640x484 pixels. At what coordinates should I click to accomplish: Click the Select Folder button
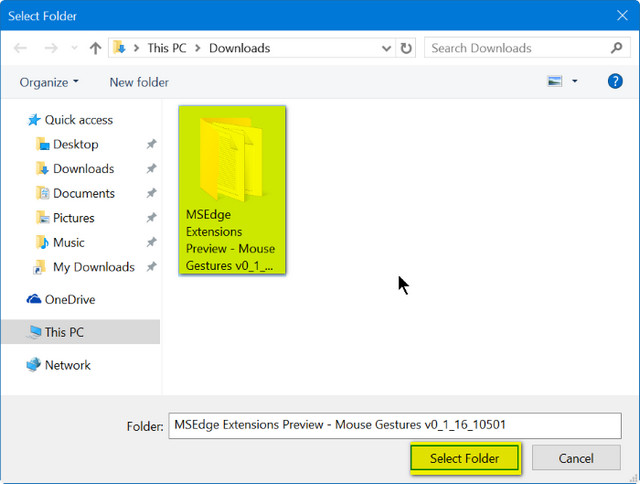(464, 458)
